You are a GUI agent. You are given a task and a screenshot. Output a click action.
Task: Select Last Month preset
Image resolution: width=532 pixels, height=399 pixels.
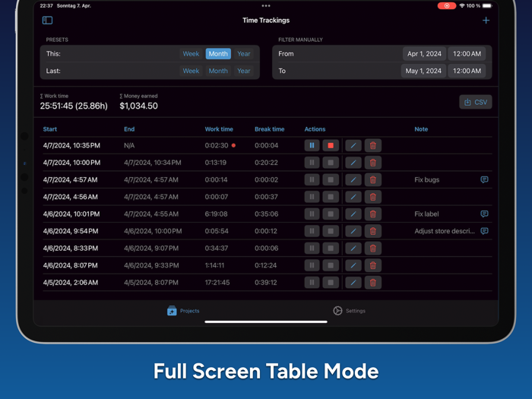[218, 71]
